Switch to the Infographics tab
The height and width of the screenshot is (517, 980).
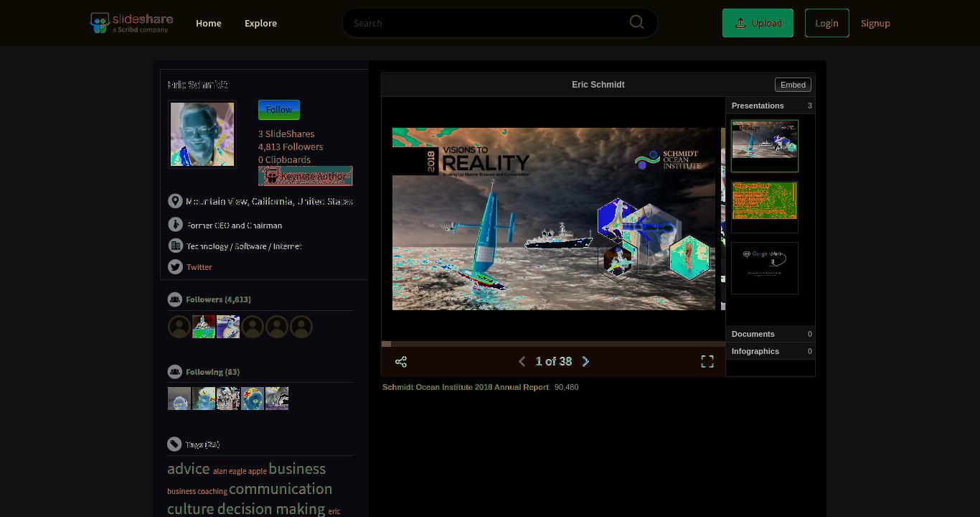coord(771,351)
